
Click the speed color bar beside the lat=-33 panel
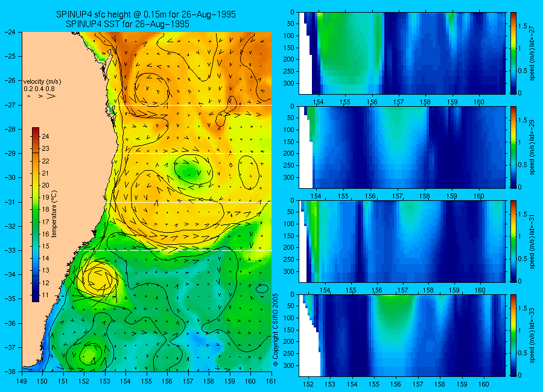click(513, 335)
